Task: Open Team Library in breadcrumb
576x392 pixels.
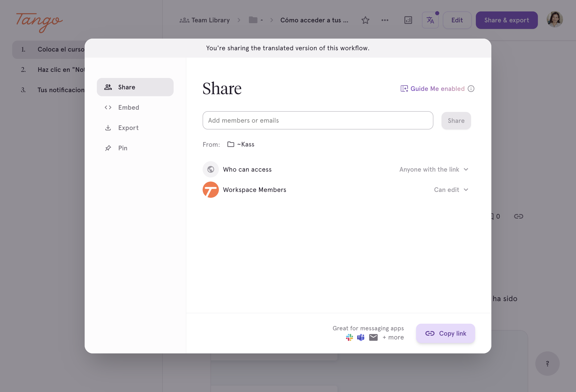Action: click(x=205, y=20)
